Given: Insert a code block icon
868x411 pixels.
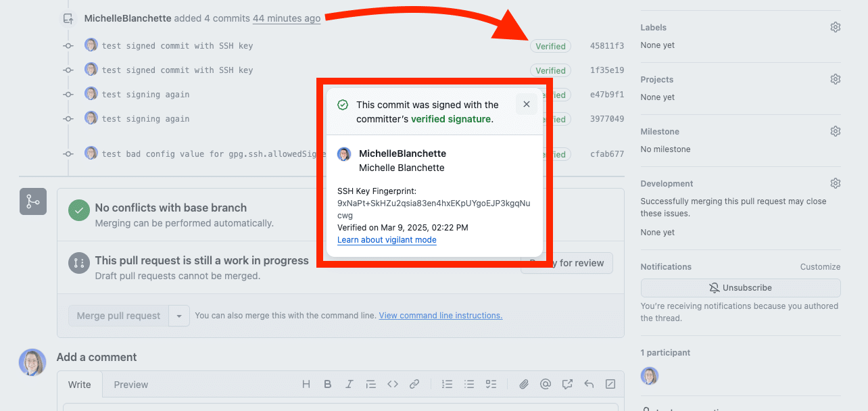Looking at the screenshot, I should (393, 384).
